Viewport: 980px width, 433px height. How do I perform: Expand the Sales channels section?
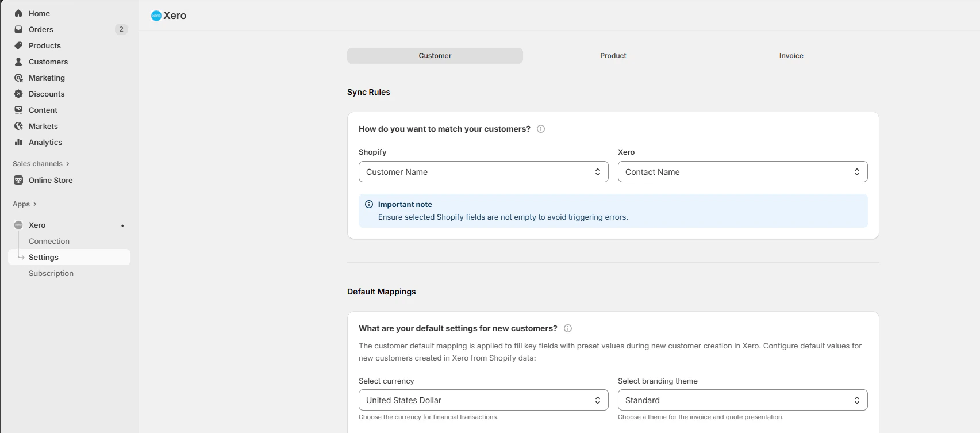tap(41, 164)
